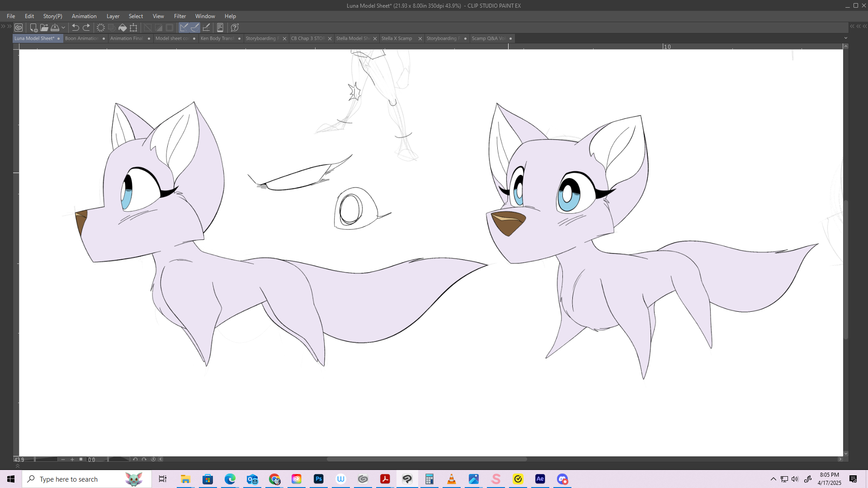The height and width of the screenshot is (488, 868).
Task: Open the support help icon
Action: click(x=235, y=28)
